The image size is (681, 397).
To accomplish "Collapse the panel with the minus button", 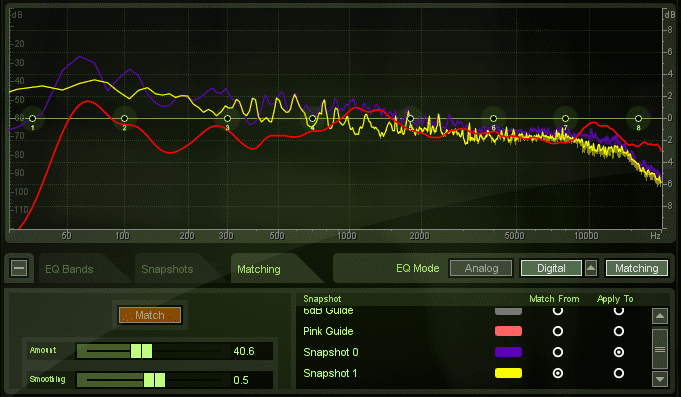I will [x=19, y=268].
